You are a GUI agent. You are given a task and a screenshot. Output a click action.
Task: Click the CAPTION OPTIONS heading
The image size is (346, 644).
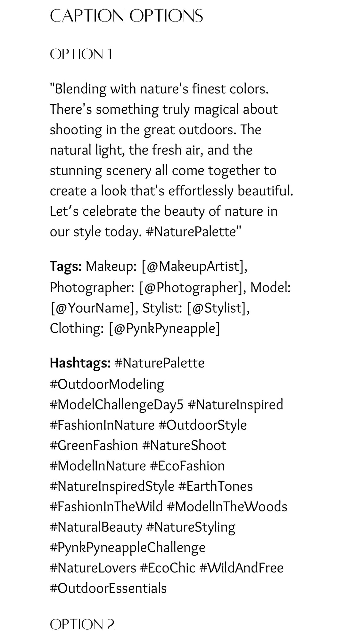[x=126, y=16]
